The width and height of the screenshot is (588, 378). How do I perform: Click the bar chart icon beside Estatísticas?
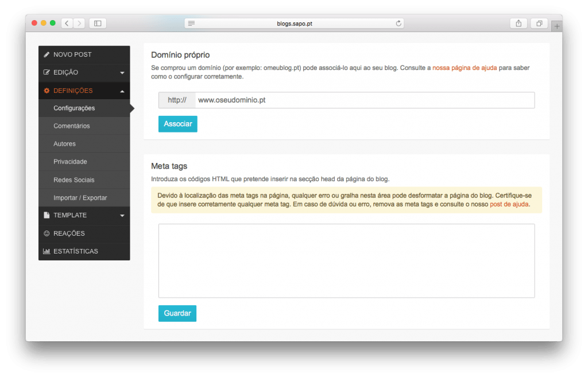click(x=47, y=251)
